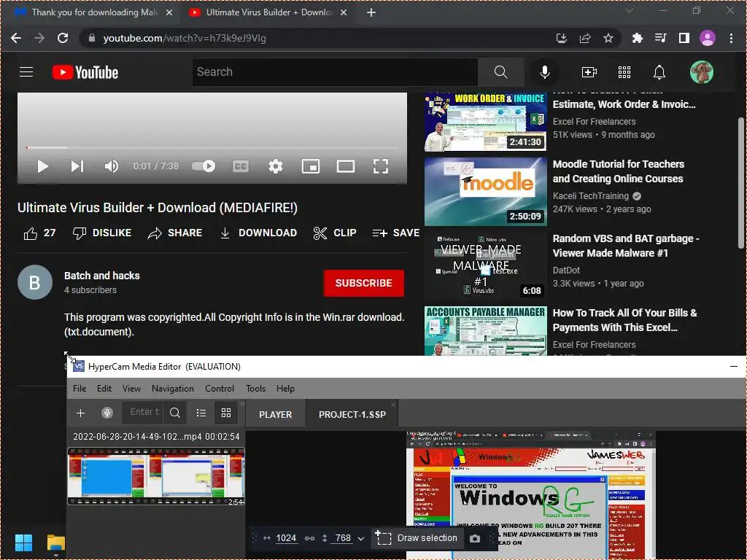Open Chrome side panel icon
Image resolution: width=747 pixels, height=560 pixels.
click(684, 38)
